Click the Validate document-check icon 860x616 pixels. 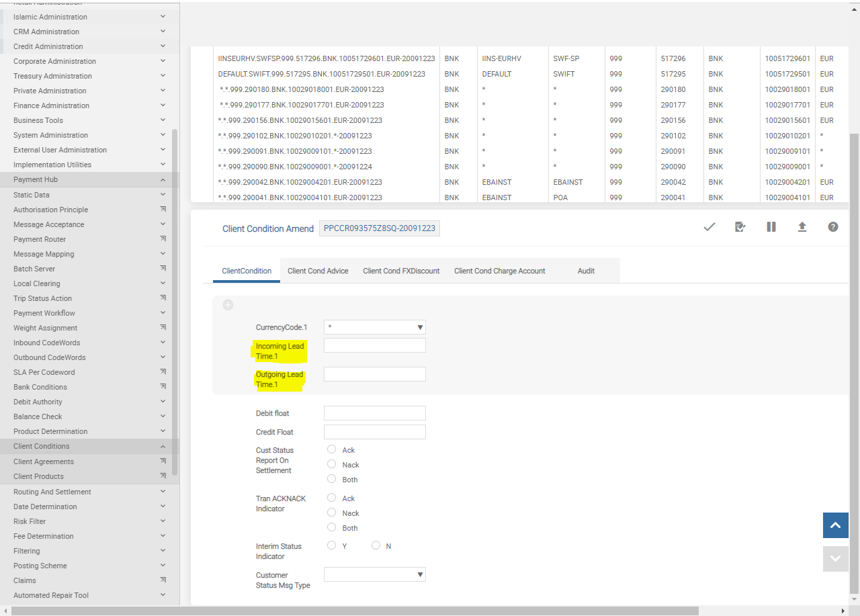coord(740,227)
